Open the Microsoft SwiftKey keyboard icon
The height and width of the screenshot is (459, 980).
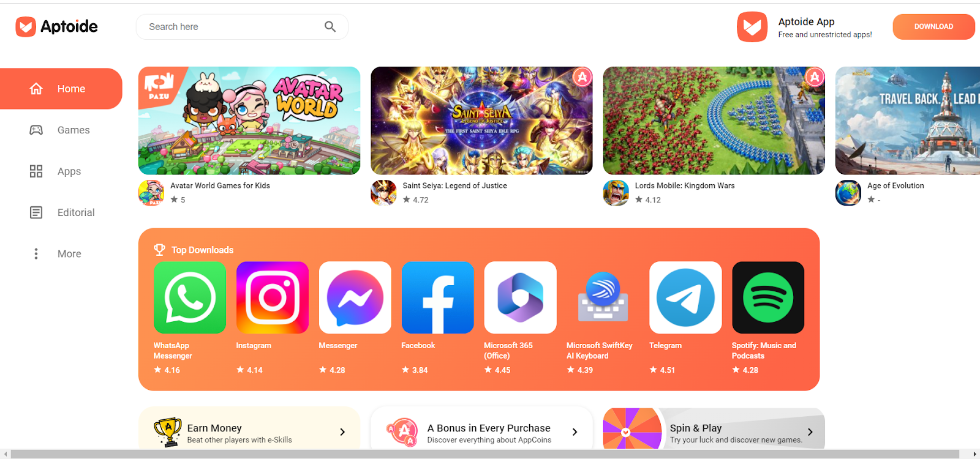(603, 297)
